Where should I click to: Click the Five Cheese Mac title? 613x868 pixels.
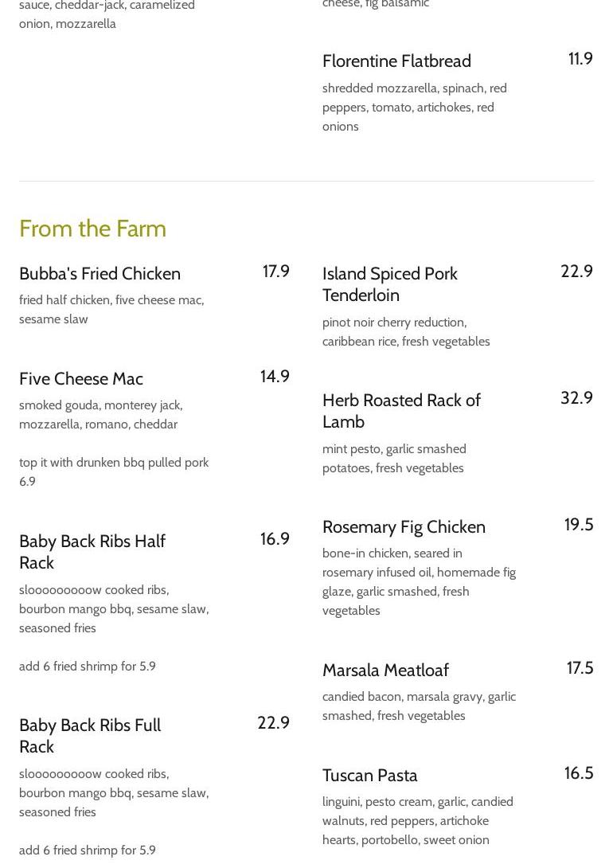[81, 379]
